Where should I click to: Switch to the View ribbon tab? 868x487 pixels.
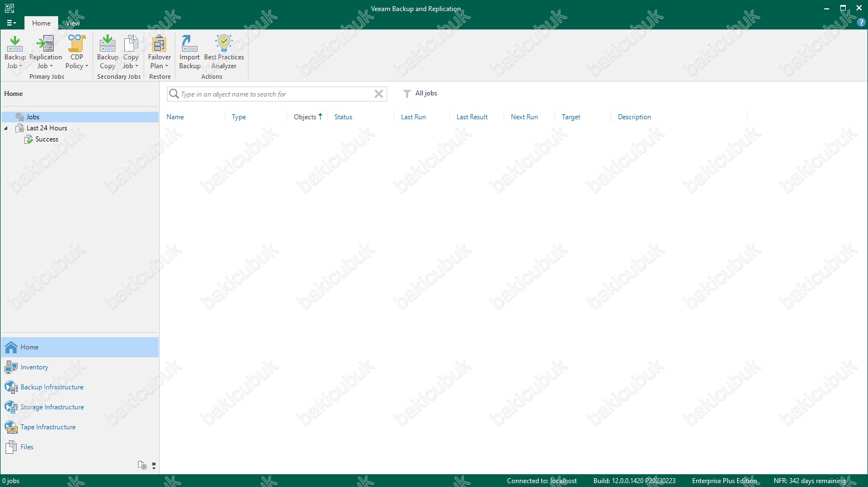[x=73, y=23]
